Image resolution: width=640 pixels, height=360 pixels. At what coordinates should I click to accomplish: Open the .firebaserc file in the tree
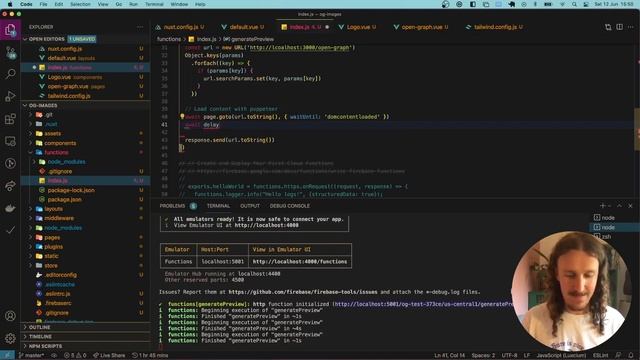85,303
